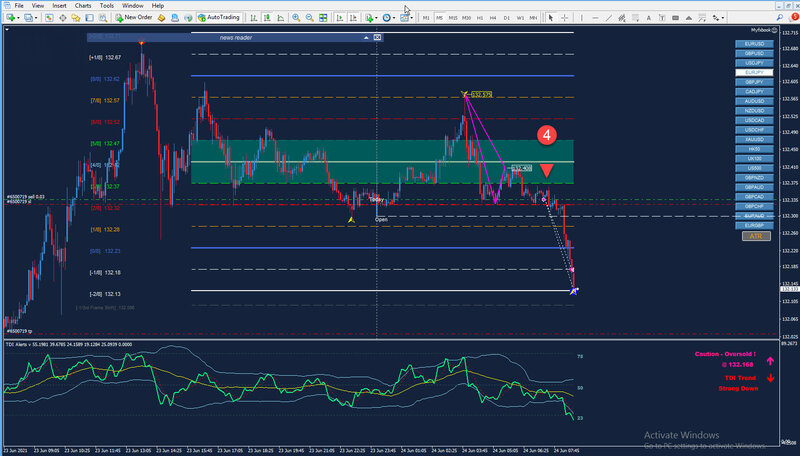Switch chart timeframe to M15
The width and height of the screenshot is (800, 456).
tap(453, 18)
